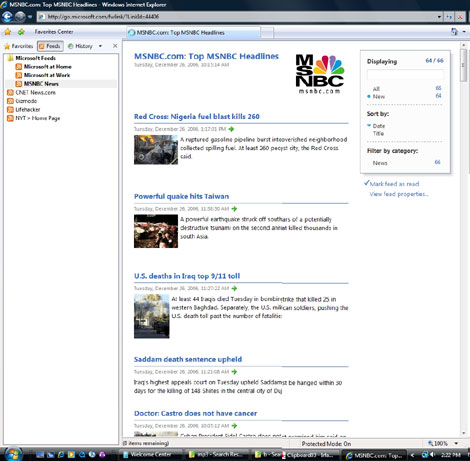The height and width of the screenshot is (461, 470).
Task: Click green arrow beside Nigeria fuel blast date
Action: pos(231,129)
